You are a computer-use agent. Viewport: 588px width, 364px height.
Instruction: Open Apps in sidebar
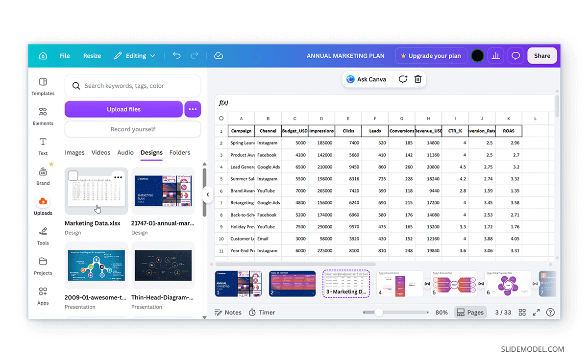coord(43,296)
